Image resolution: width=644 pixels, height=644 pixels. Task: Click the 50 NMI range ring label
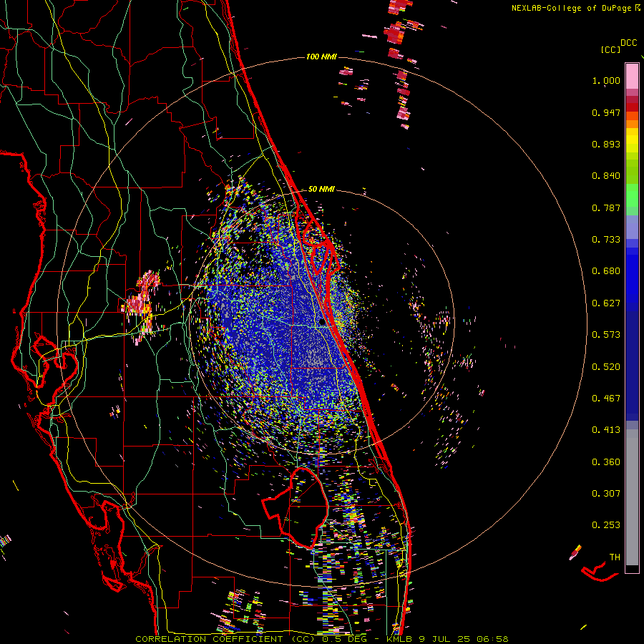(x=321, y=190)
